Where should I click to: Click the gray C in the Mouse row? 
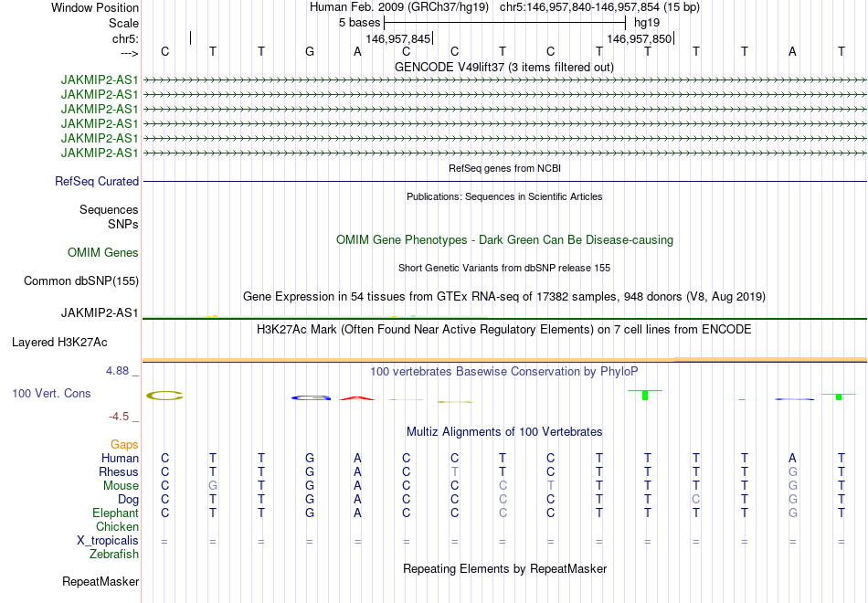point(503,486)
